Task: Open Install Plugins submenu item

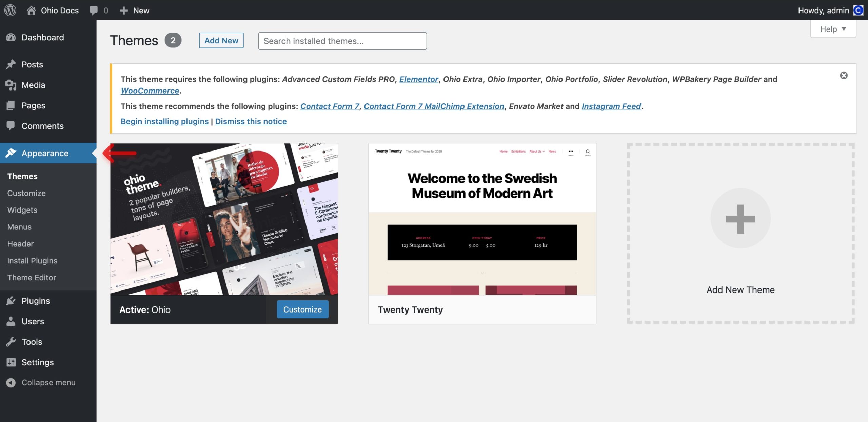Action: [32, 260]
